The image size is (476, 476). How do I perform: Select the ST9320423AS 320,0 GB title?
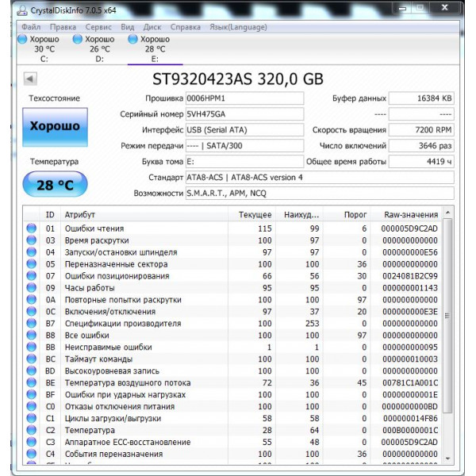coord(238,79)
